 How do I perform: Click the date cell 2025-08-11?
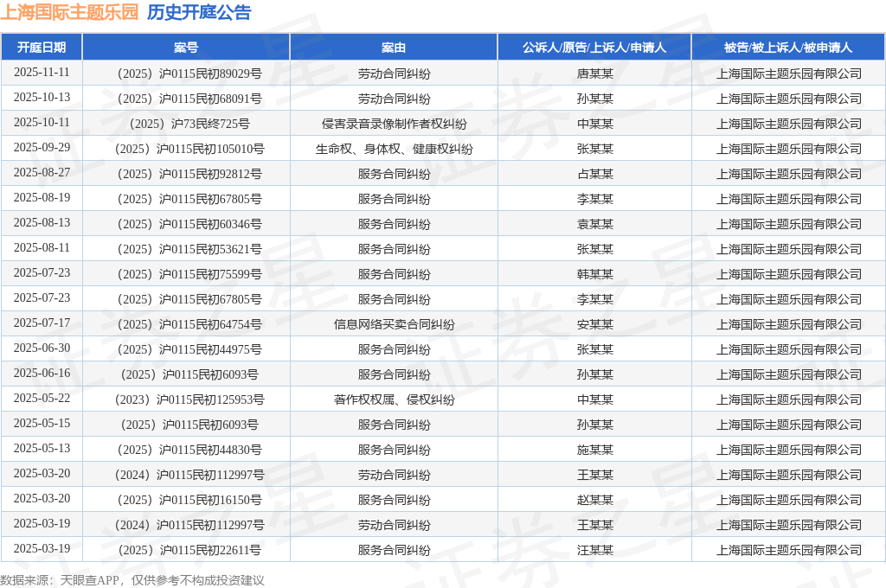[x=42, y=247]
